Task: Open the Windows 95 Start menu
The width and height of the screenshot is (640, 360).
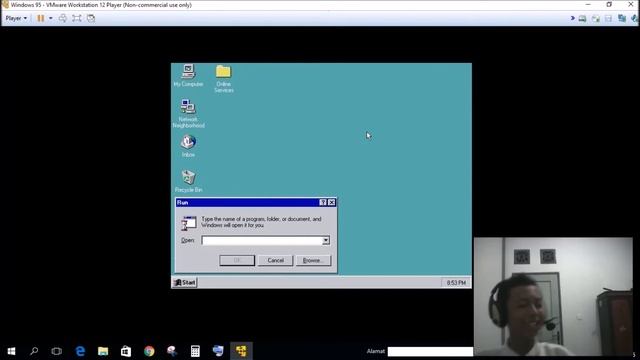Action: point(185,282)
